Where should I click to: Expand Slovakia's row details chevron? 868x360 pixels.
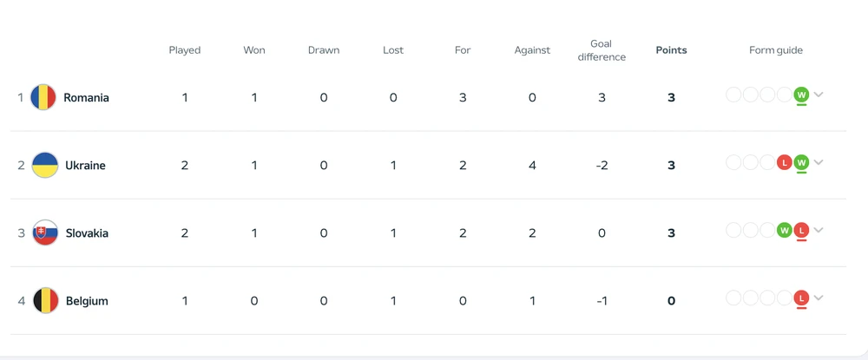coord(819,230)
